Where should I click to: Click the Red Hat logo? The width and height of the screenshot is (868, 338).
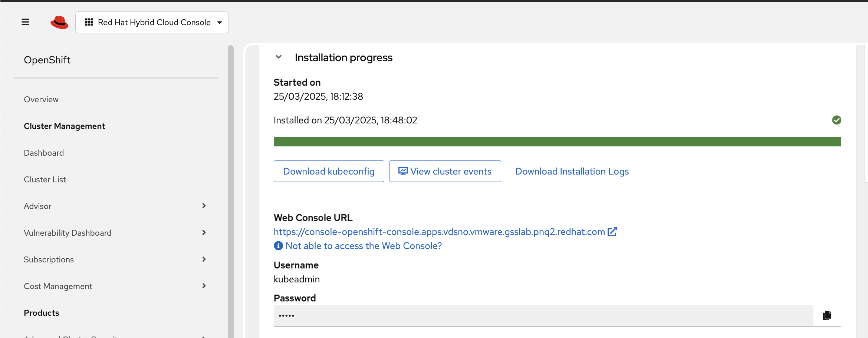click(59, 23)
